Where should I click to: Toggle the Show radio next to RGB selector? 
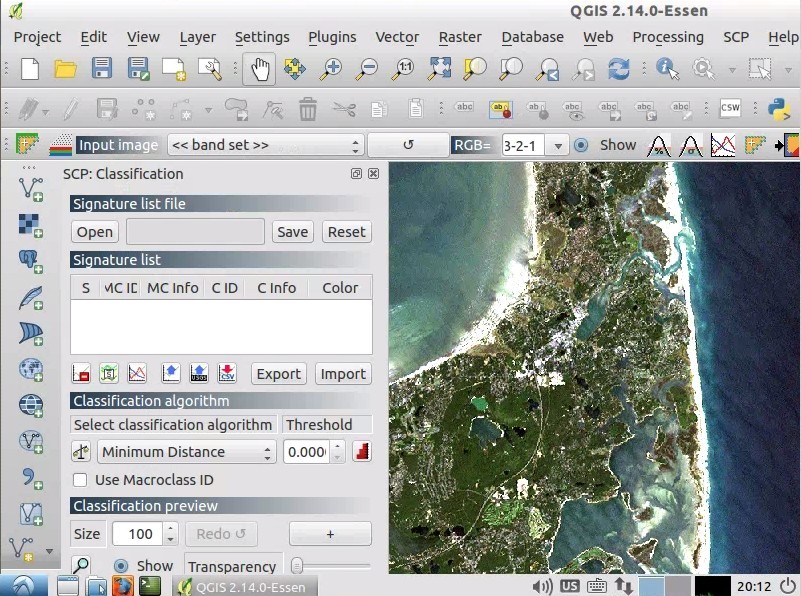click(x=580, y=144)
